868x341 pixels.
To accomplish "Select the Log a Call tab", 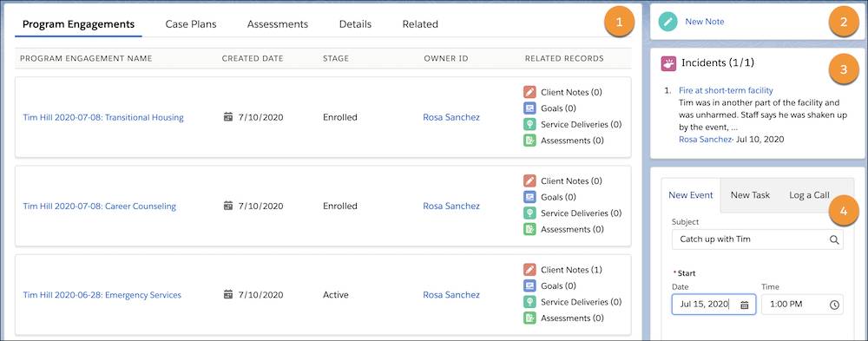I will tap(809, 195).
